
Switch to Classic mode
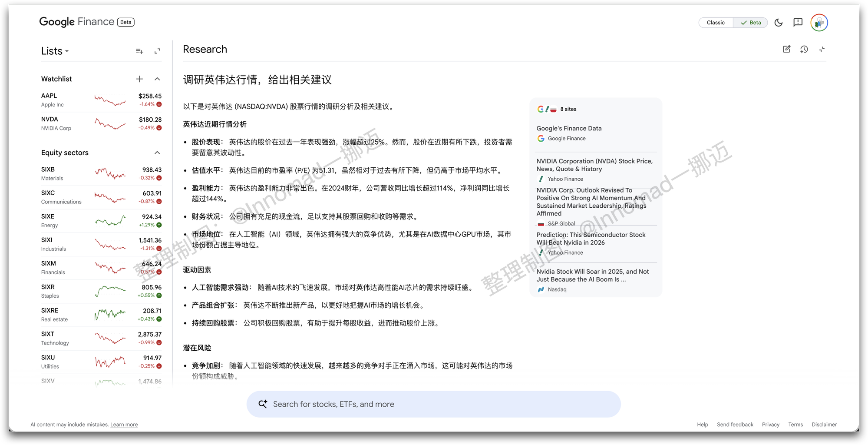pos(715,22)
